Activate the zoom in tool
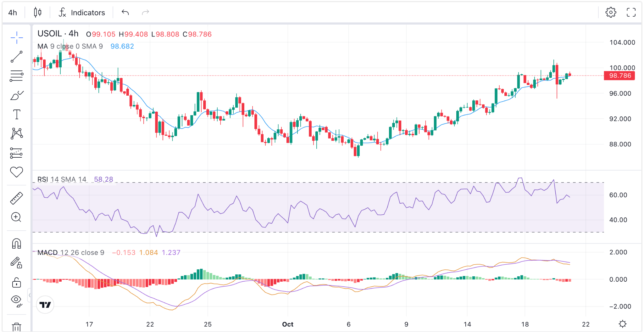644x332 pixels. [x=17, y=217]
